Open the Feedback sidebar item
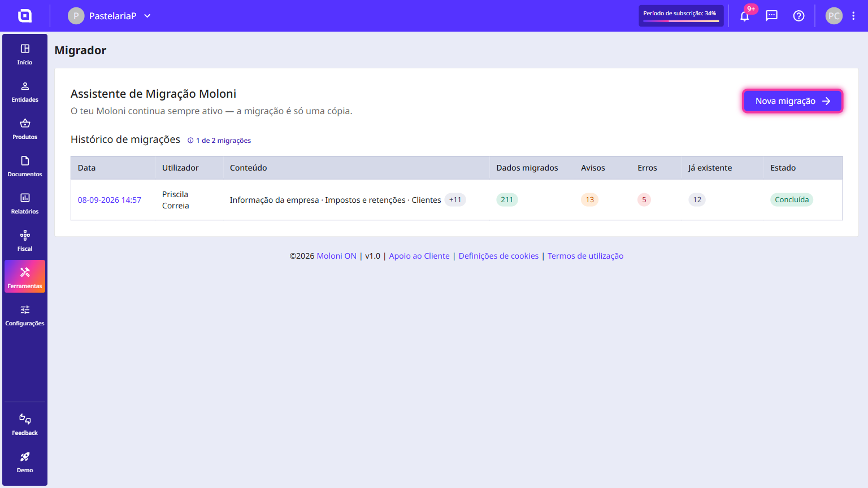 tap(25, 425)
